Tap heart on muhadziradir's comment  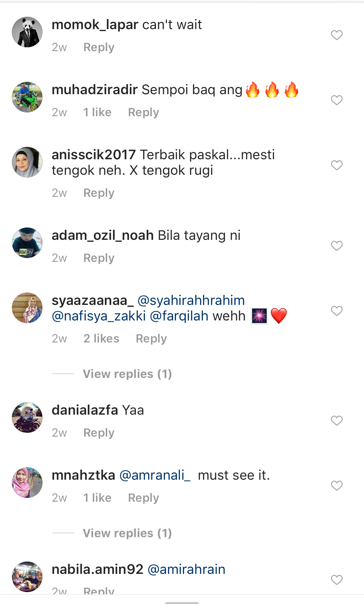pos(336,100)
